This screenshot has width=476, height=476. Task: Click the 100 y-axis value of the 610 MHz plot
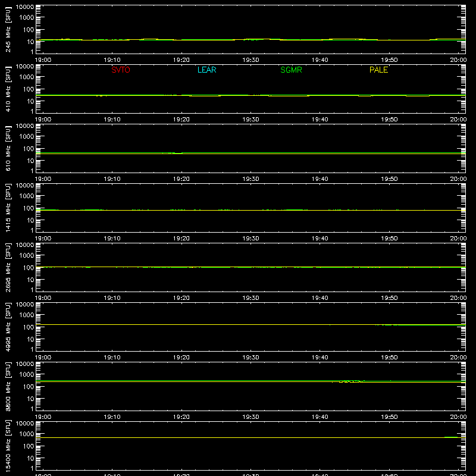coord(29,148)
